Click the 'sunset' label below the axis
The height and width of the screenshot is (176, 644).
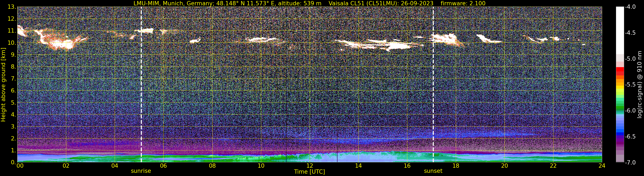[x=433, y=171]
